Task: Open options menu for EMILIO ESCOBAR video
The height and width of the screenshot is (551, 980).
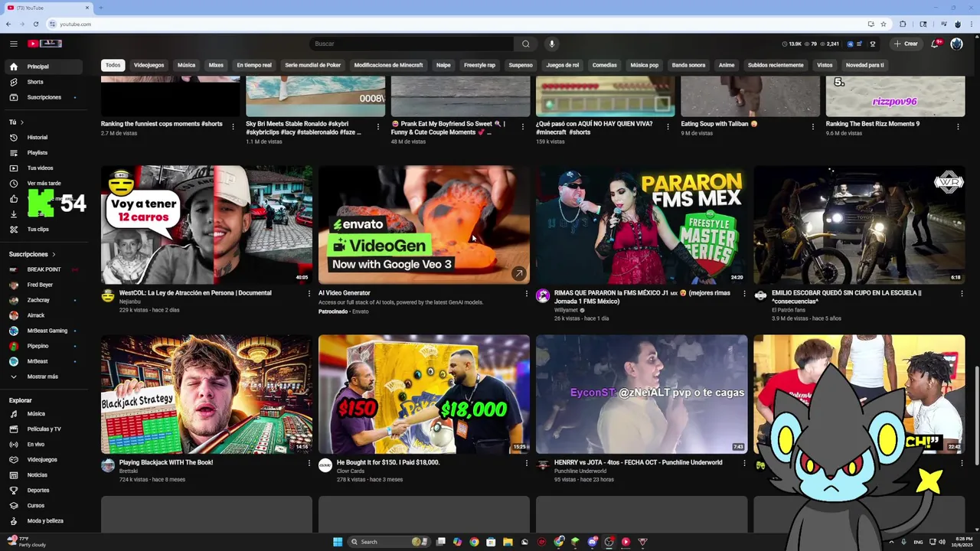Action: point(962,293)
